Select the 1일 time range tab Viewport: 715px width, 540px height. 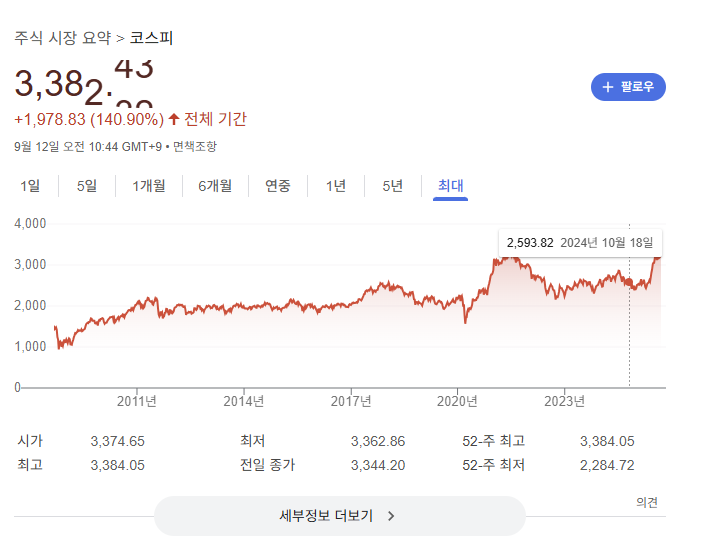30,186
